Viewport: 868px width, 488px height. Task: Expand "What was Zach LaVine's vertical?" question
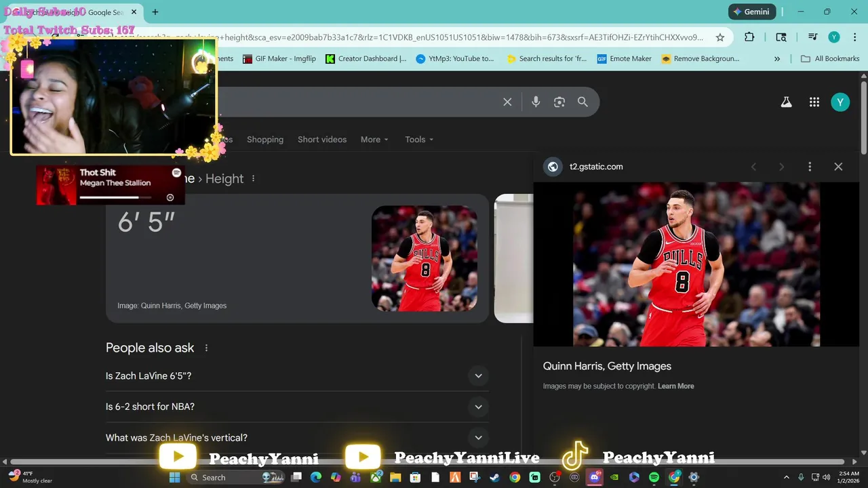pos(297,438)
